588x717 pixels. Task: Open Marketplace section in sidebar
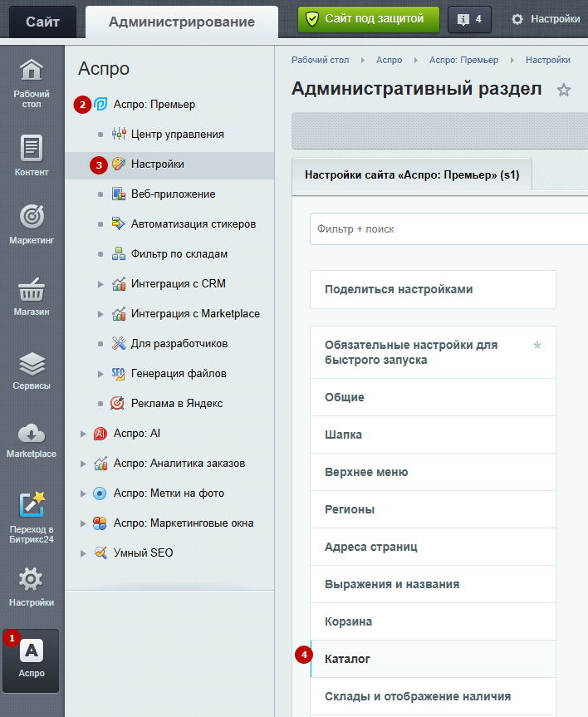tap(31, 441)
